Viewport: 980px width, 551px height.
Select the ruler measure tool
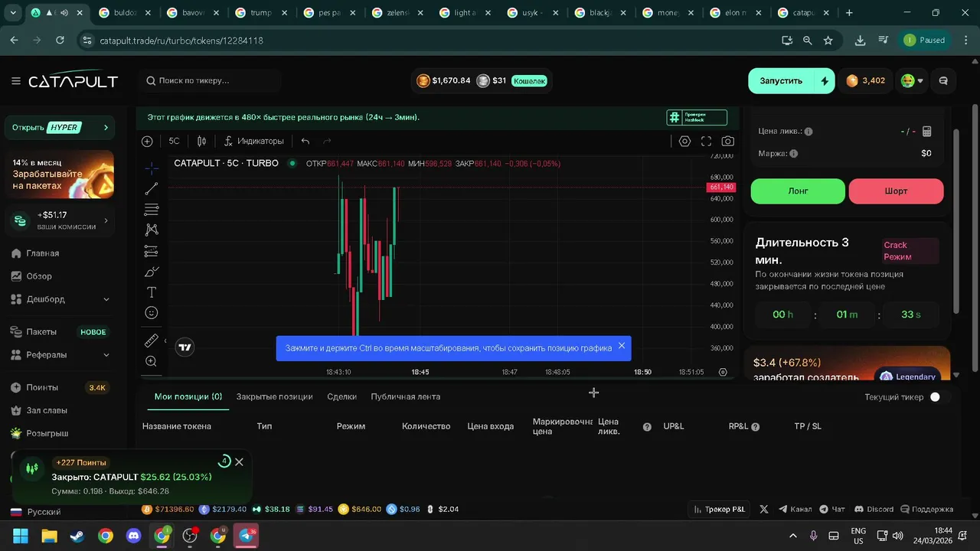(x=152, y=341)
